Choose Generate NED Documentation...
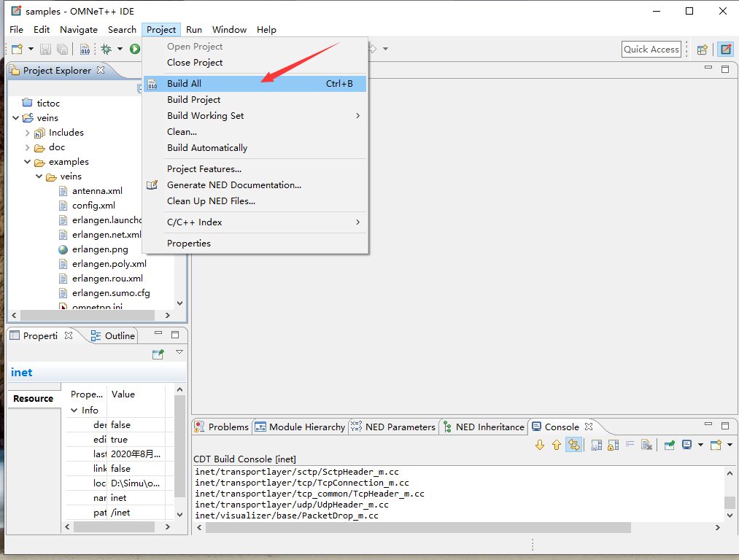Image resolution: width=739 pixels, height=560 pixels. (255, 184)
